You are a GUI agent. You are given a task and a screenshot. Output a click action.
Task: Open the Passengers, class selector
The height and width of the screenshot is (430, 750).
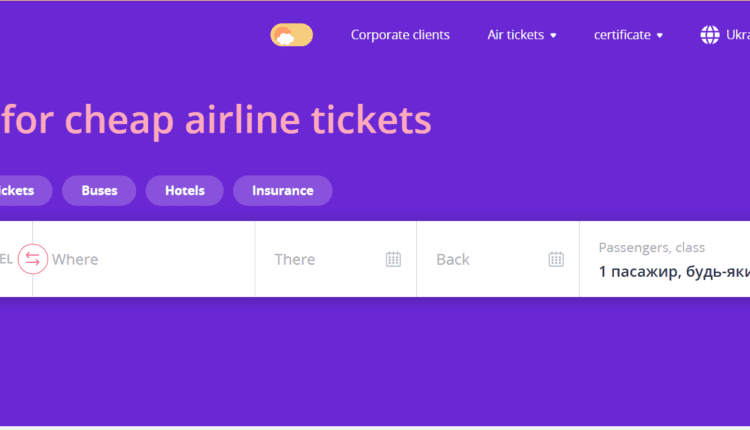(x=670, y=260)
